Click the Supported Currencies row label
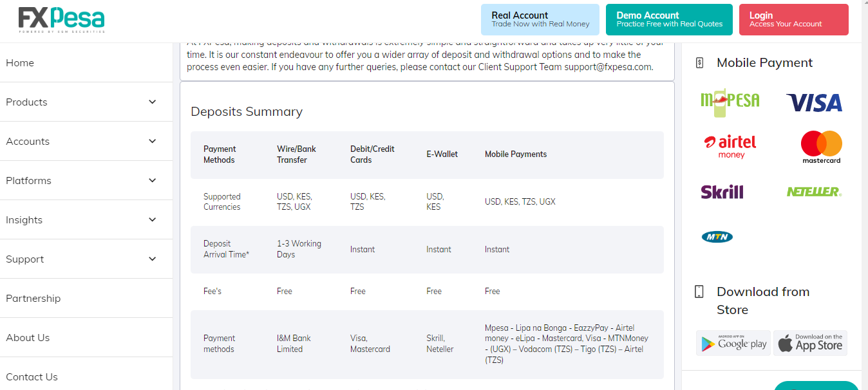 pyautogui.click(x=222, y=202)
